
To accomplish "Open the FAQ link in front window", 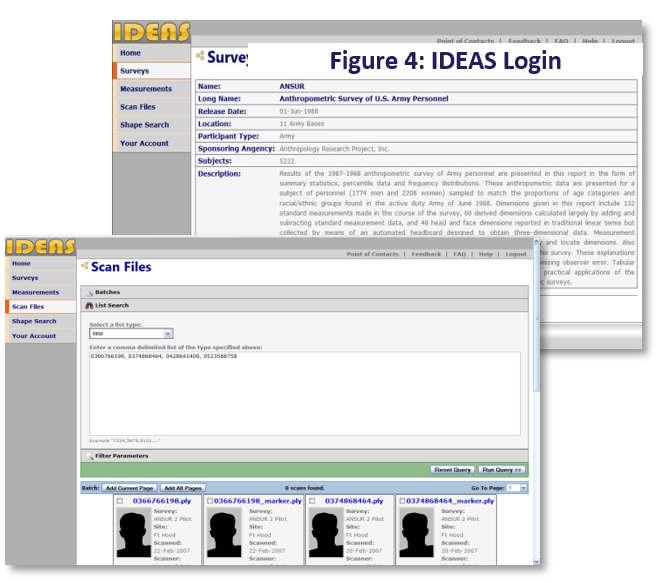I will [x=459, y=254].
